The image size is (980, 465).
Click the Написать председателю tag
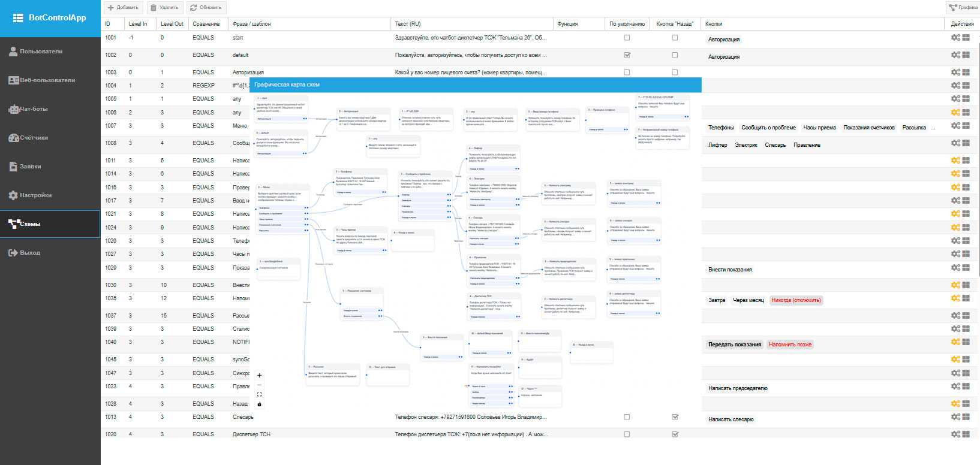pos(738,388)
